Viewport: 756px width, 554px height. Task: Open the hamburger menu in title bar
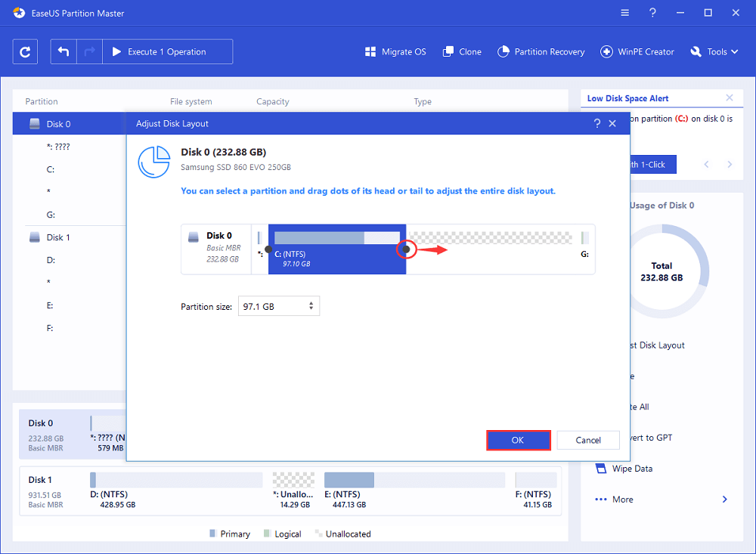[x=624, y=13]
